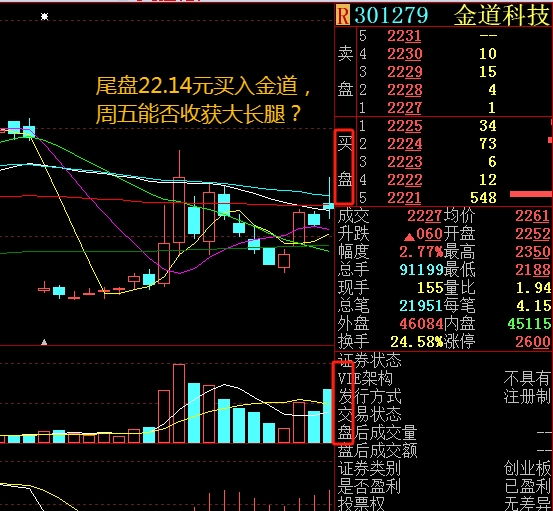Click the R margin-trading badge icon
553x511 pixels.
click(343, 16)
